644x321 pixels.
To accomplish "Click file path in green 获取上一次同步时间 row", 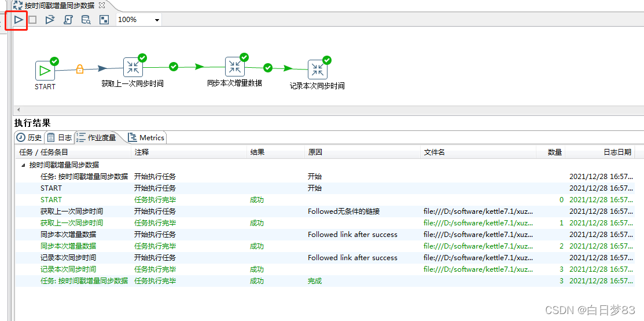I will tap(479, 223).
